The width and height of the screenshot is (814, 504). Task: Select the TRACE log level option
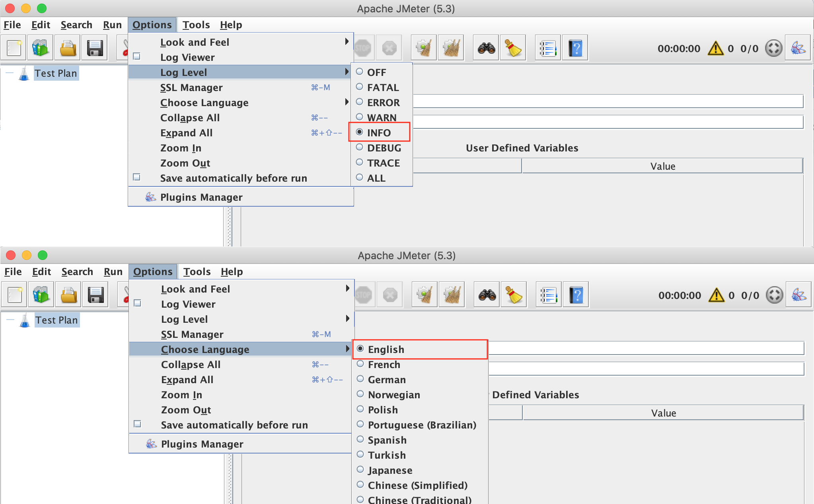click(381, 163)
